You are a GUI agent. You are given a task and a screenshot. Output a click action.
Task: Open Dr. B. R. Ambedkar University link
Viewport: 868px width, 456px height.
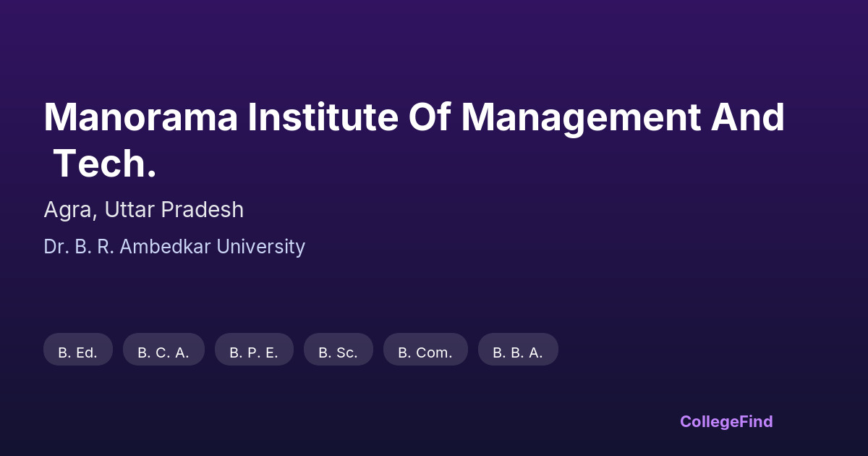pos(174,247)
